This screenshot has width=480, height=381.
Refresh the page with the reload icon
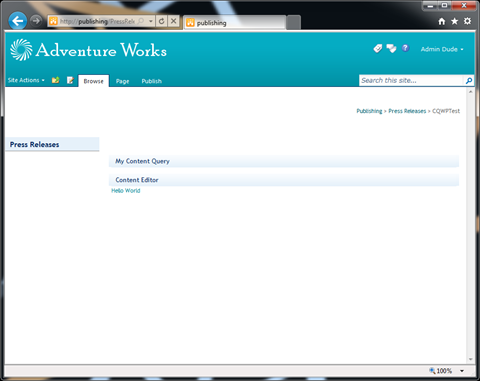coord(161,21)
